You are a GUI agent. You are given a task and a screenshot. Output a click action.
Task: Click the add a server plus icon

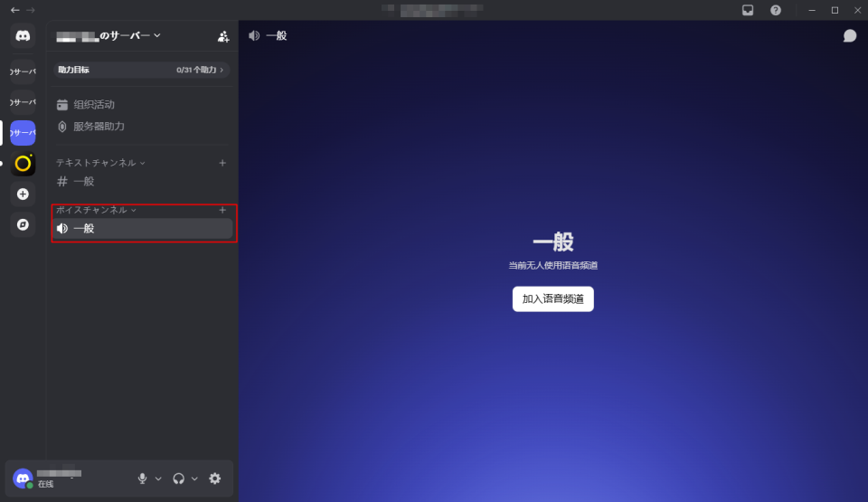(23, 194)
